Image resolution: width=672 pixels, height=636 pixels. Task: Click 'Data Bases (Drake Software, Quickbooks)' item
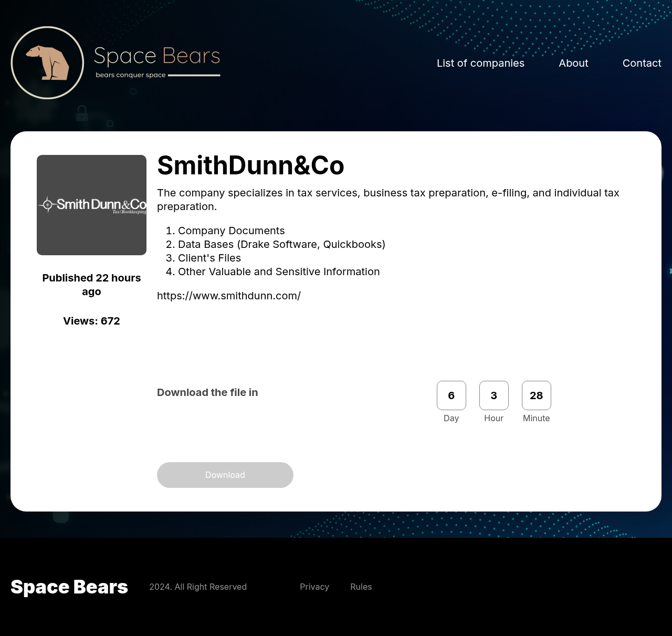pos(281,244)
